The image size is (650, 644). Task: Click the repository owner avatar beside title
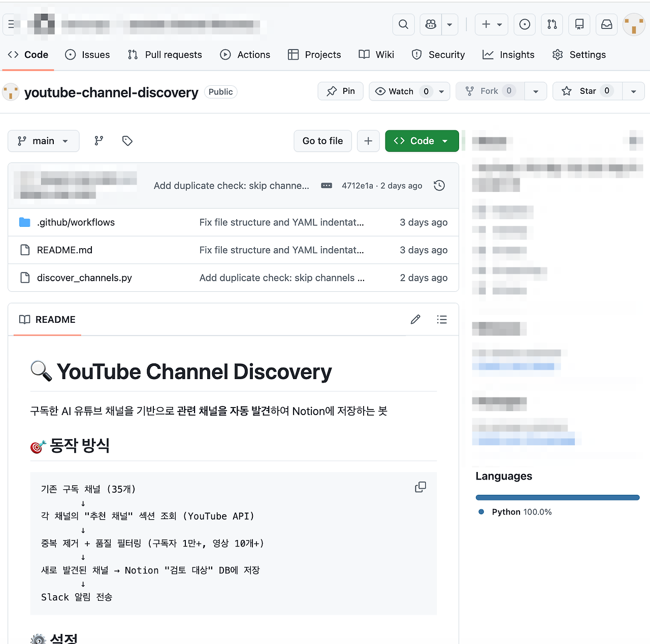pos(11,92)
